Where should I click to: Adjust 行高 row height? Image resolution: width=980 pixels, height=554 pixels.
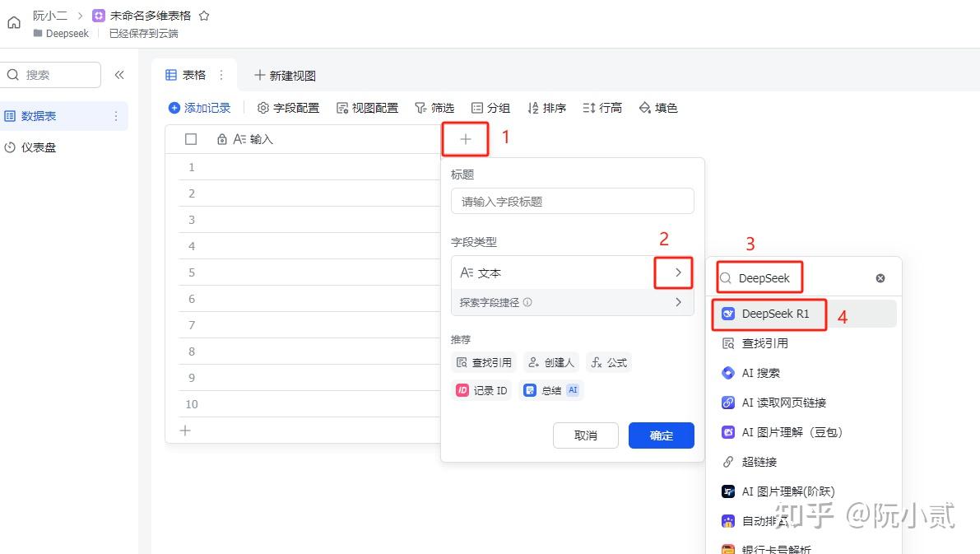602,108
